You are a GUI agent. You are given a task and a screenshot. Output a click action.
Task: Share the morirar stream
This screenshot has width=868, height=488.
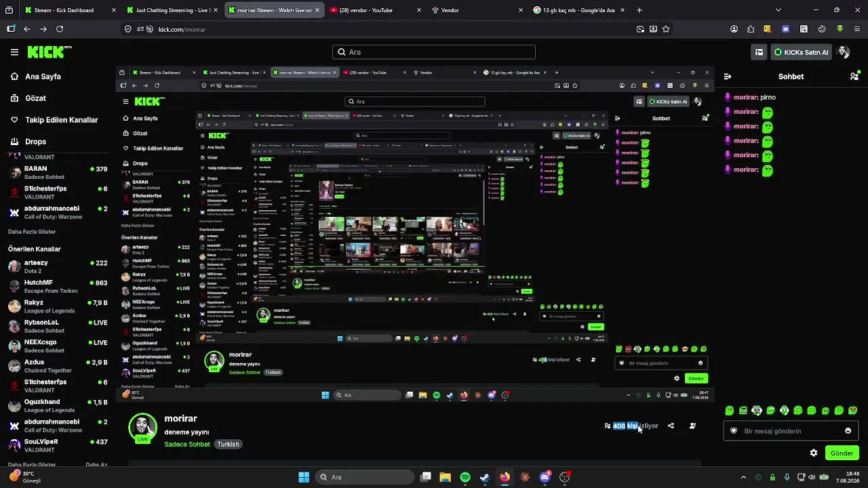click(x=671, y=426)
